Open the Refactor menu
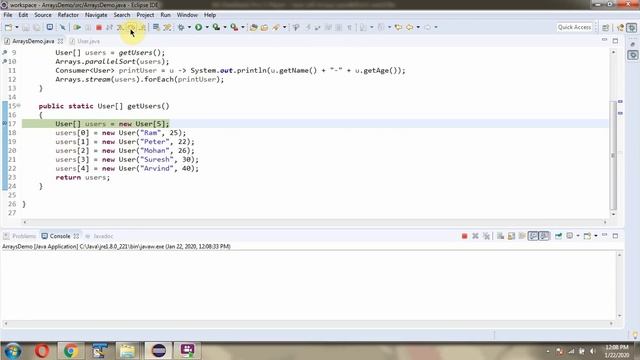640x360 pixels. click(x=68, y=15)
